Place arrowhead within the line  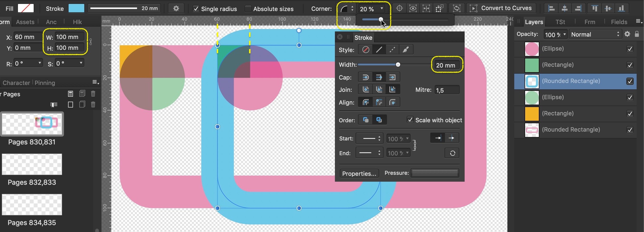click(438, 138)
